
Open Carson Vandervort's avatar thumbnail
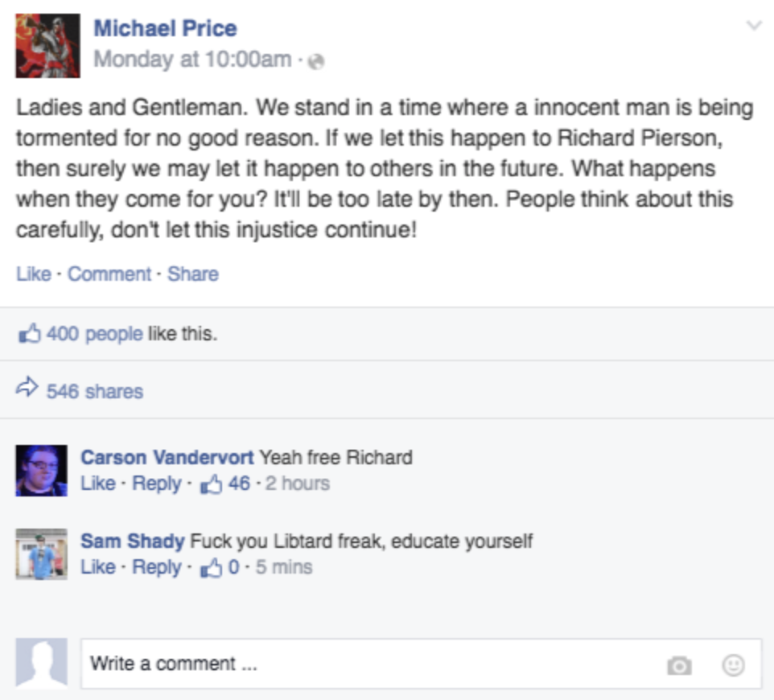tap(42, 471)
